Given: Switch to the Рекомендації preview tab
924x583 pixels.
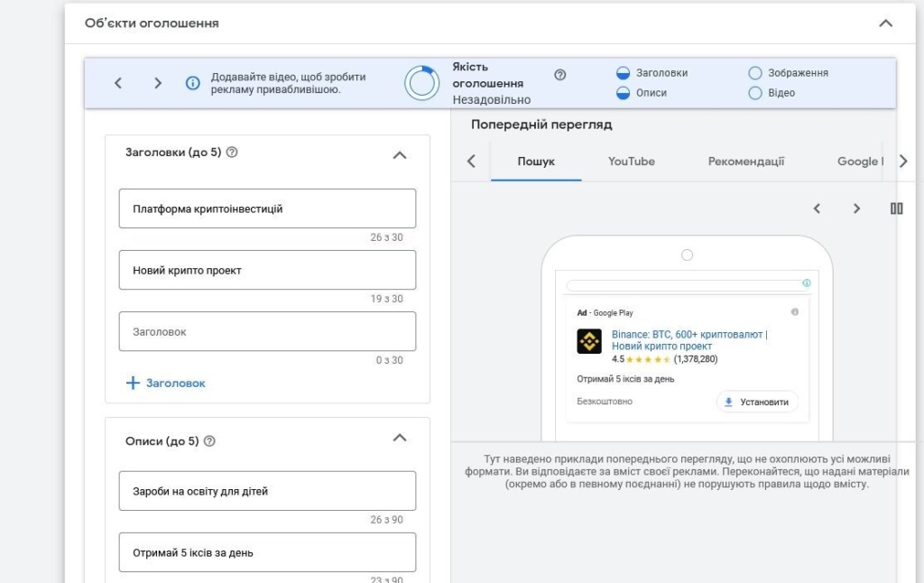Looking at the screenshot, I should click(x=745, y=162).
